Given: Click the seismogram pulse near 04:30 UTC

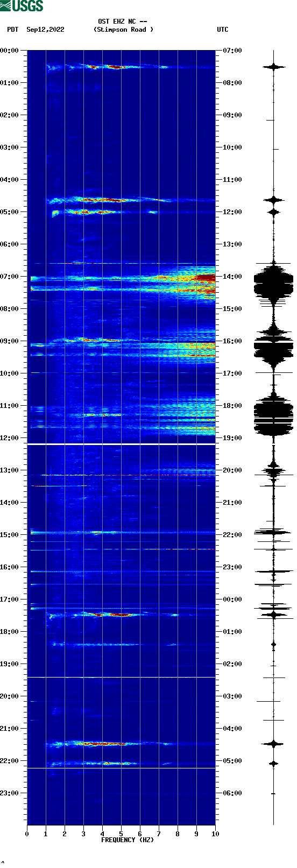Looking at the screenshot, I should [x=273, y=744].
